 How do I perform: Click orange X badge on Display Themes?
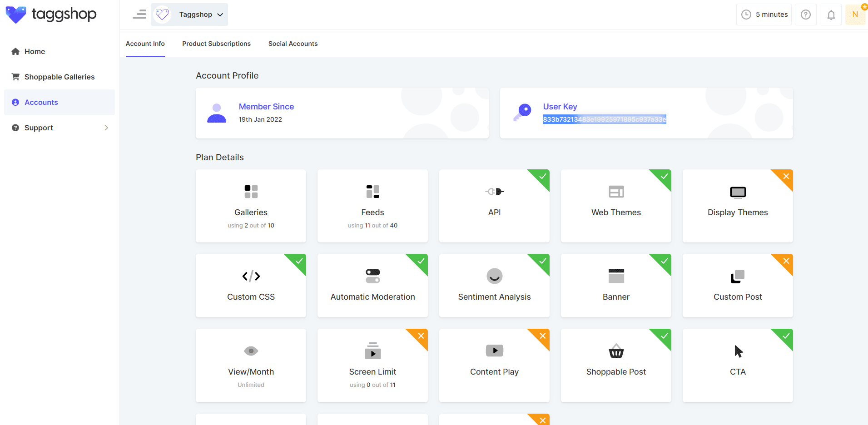click(786, 176)
